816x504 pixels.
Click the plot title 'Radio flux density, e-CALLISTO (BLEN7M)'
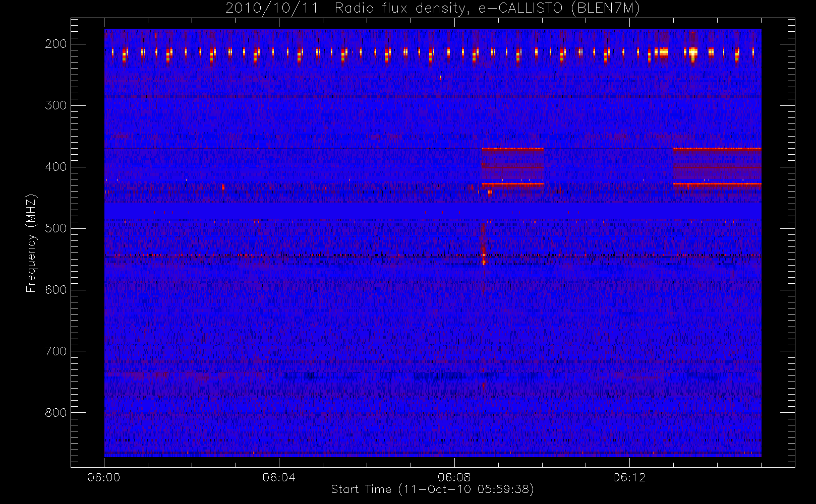(487, 9)
